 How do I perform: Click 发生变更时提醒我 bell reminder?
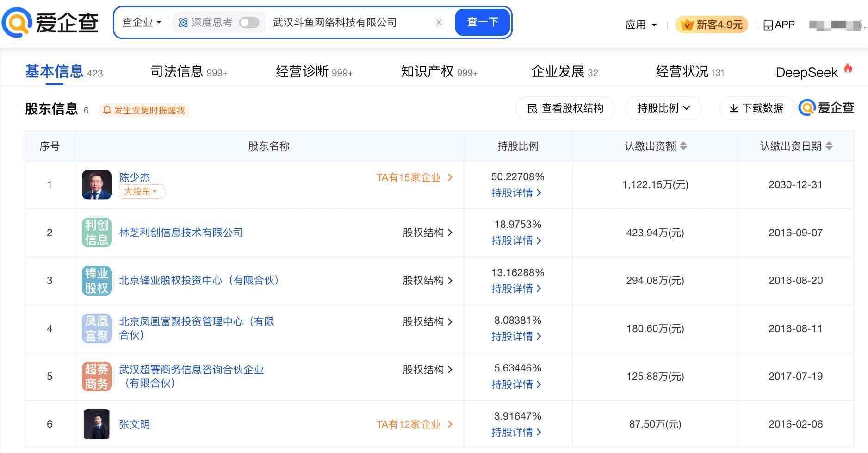tap(144, 110)
